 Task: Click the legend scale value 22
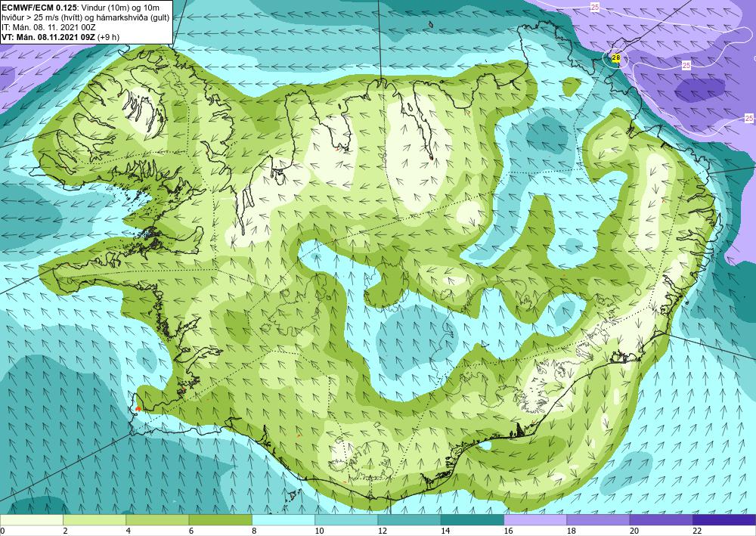click(x=698, y=531)
